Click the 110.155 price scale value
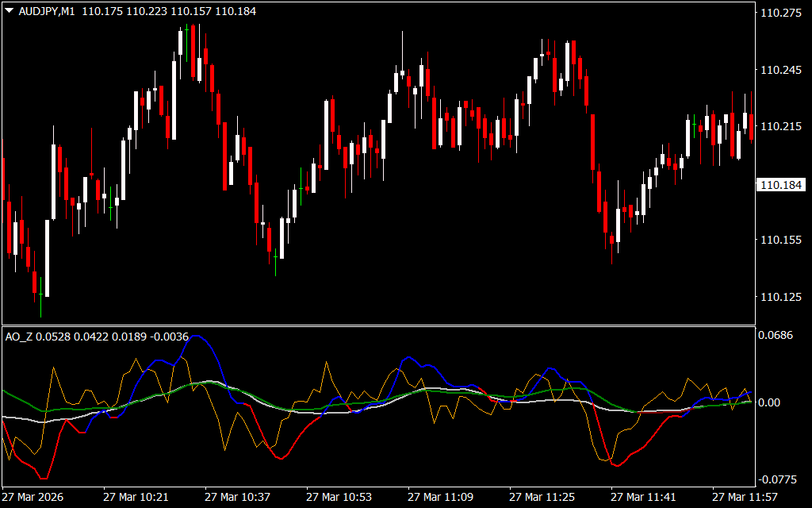 pos(781,240)
